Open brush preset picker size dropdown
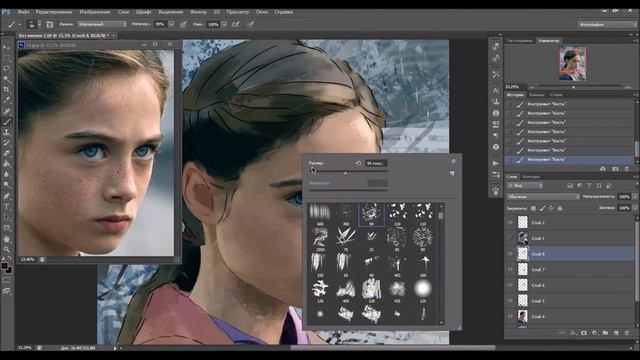The image size is (640, 360). pyautogui.click(x=39, y=24)
